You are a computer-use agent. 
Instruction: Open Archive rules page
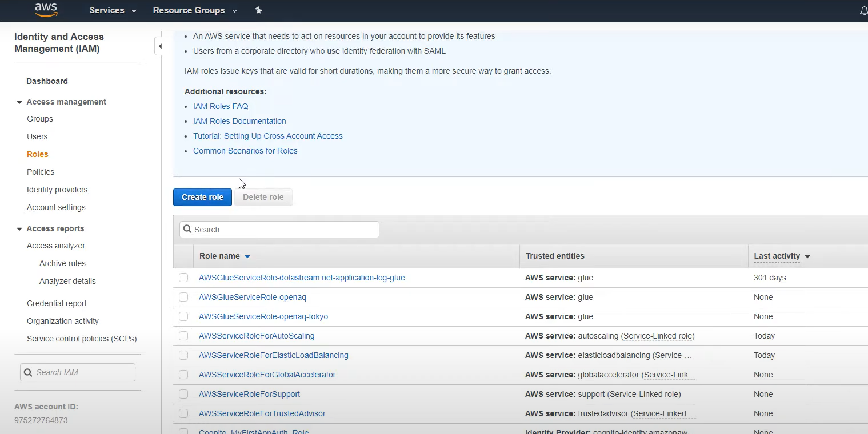tap(62, 263)
